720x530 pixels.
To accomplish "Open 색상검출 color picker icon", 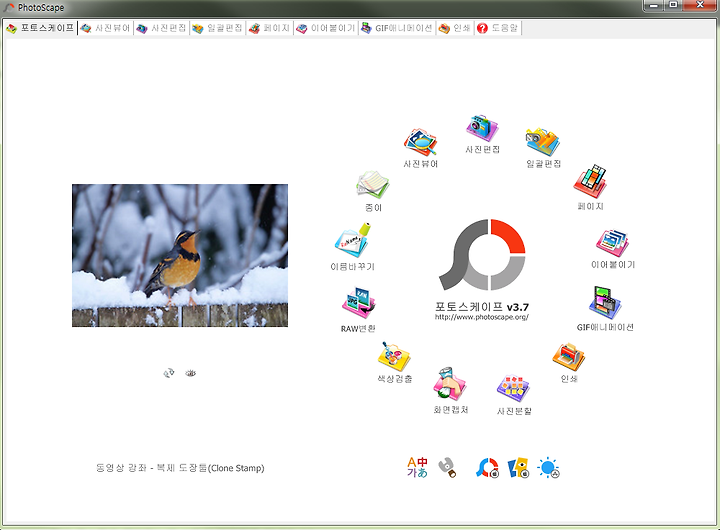I will coord(394,357).
